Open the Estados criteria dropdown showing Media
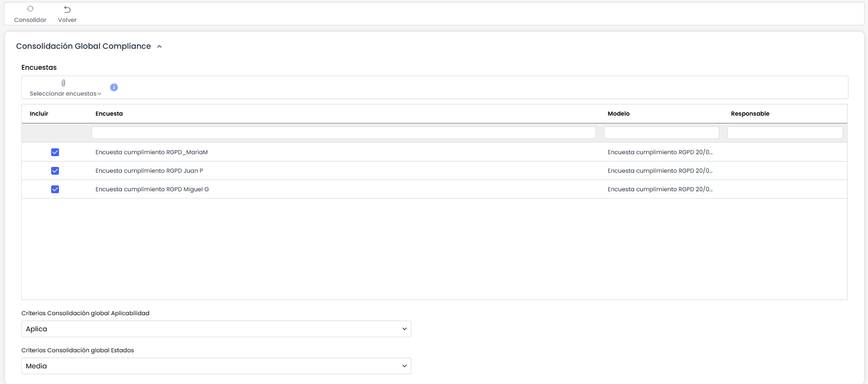 pyautogui.click(x=216, y=366)
